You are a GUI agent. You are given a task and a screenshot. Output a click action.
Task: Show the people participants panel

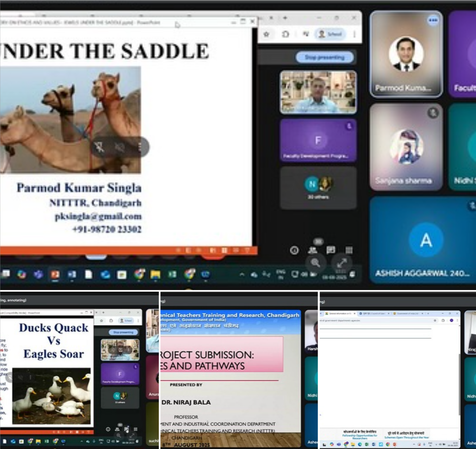(x=313, y=250)
